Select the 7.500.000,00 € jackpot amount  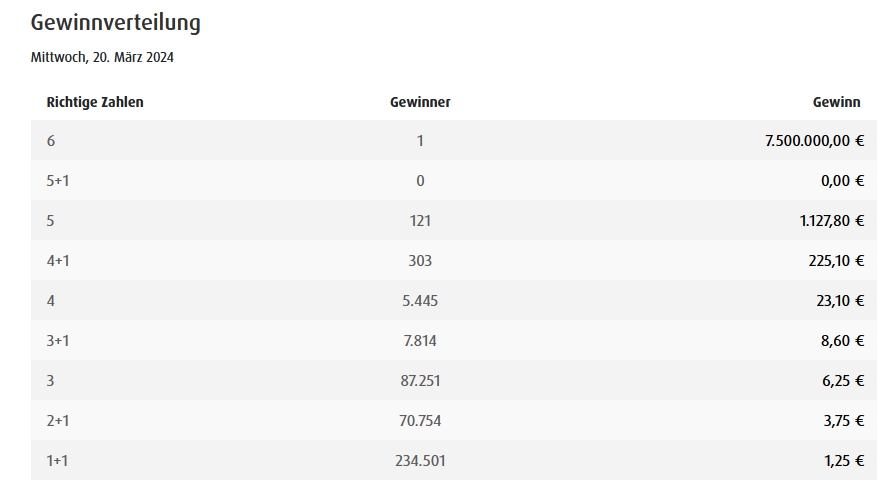814,141
